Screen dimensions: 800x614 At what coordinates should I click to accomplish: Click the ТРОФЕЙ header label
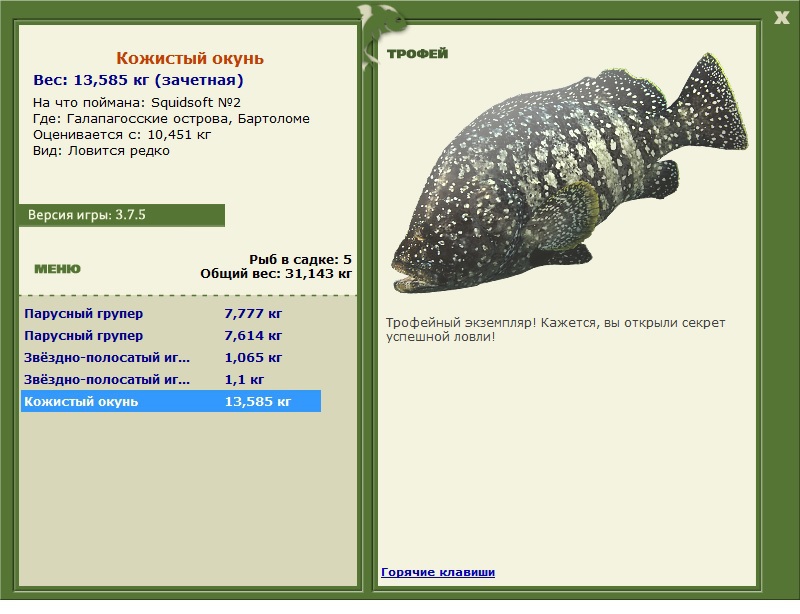click(417, 53)
